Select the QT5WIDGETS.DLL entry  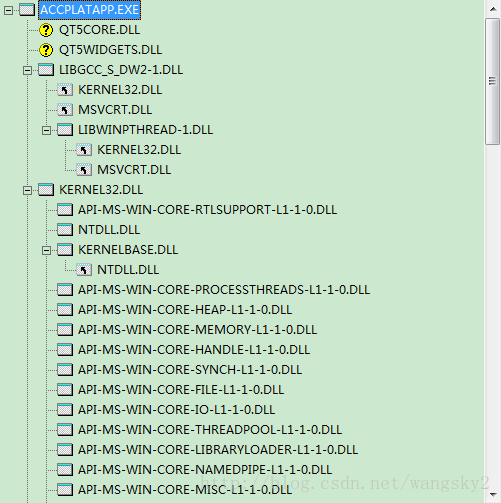click(110, 50)
